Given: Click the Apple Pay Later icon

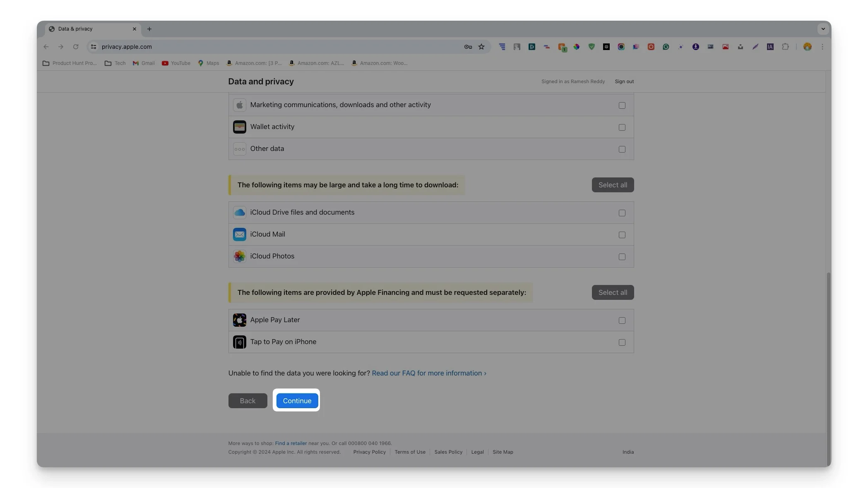Looking at the screenshot, I should (x=239, y=320).
